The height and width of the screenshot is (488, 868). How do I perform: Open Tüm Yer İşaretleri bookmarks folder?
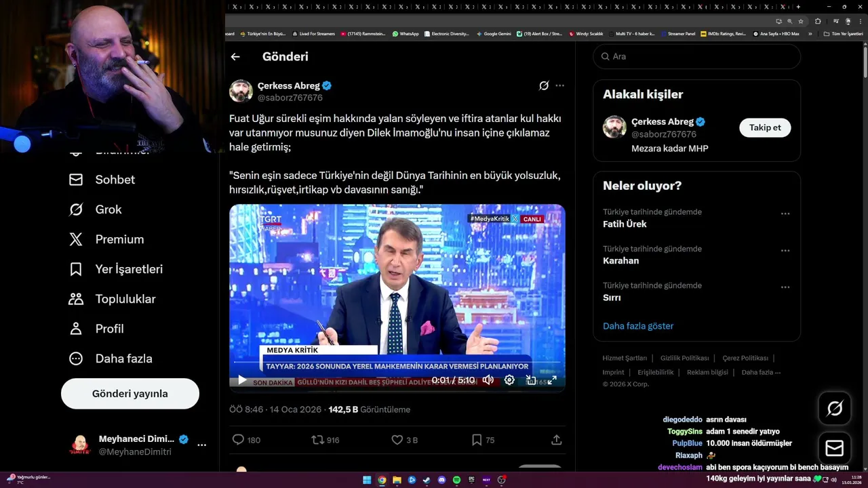tap(844, 34)
